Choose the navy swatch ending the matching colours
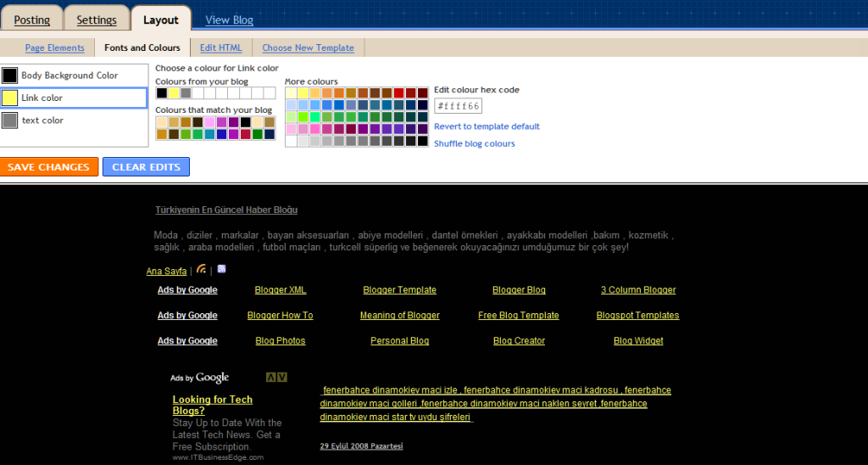Image resolution: width=868 pixels, height=465 pixels. coord(270,134)
